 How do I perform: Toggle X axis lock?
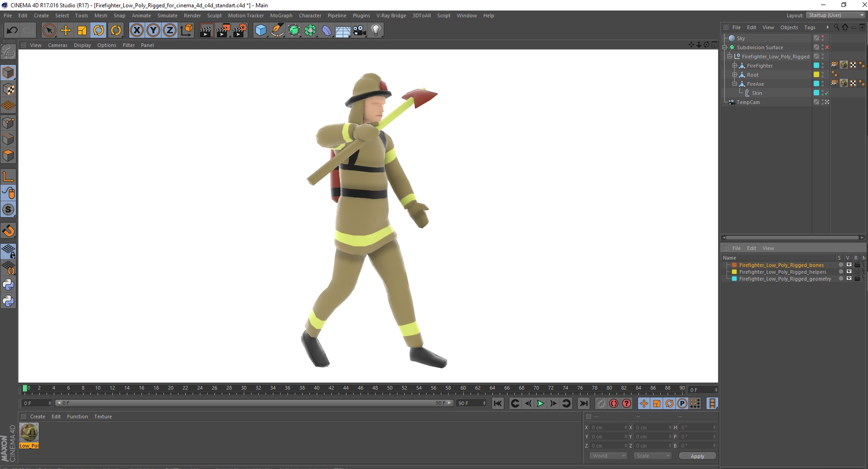pos(136,31)
